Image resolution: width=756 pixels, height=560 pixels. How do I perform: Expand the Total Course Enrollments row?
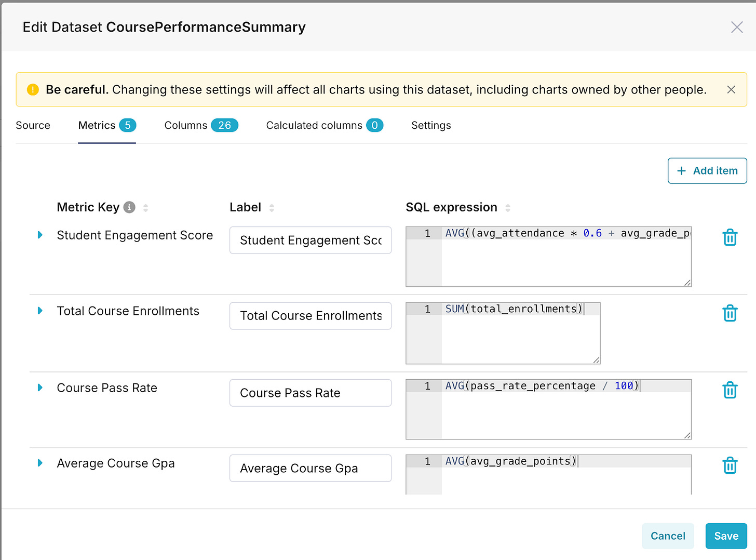point(40,311)
